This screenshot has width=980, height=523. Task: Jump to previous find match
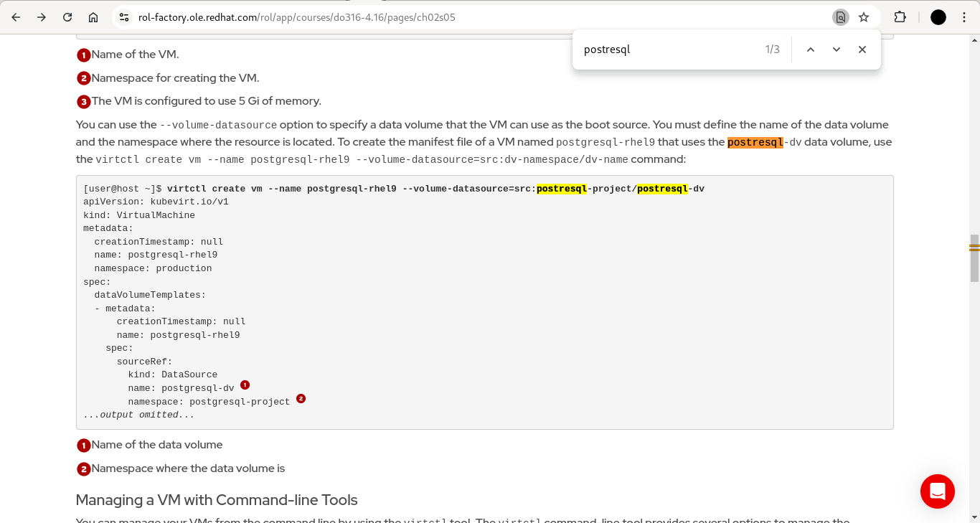coord(811,50)
